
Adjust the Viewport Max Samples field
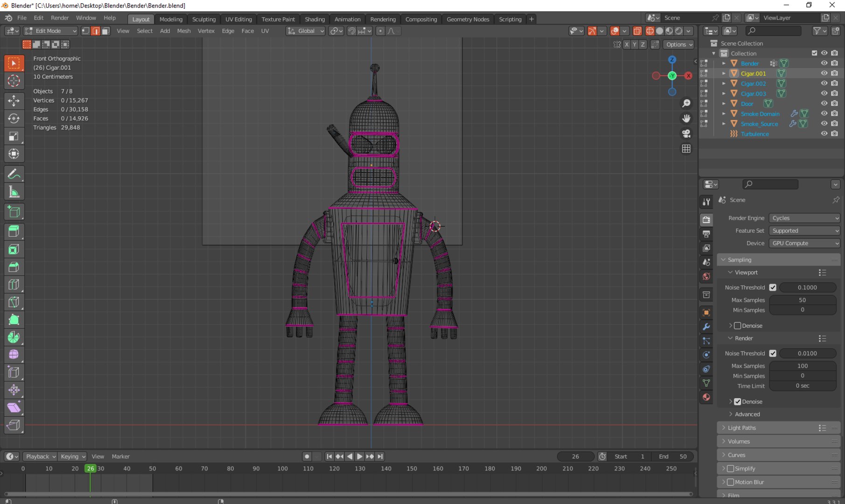pyautogui.click(x=803, y=300)
